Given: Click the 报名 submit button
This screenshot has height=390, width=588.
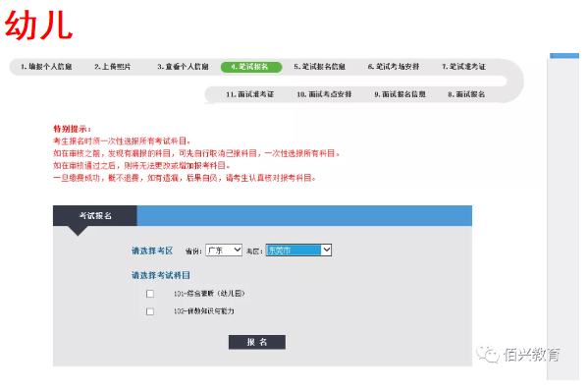Looking at the screenshot, I should 257,342.
